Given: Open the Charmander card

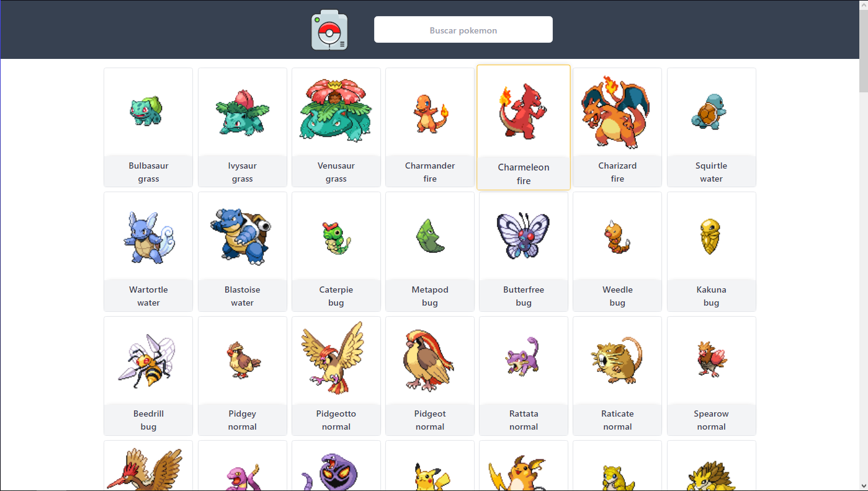Looking at the screenshot, I should (430, 127).
